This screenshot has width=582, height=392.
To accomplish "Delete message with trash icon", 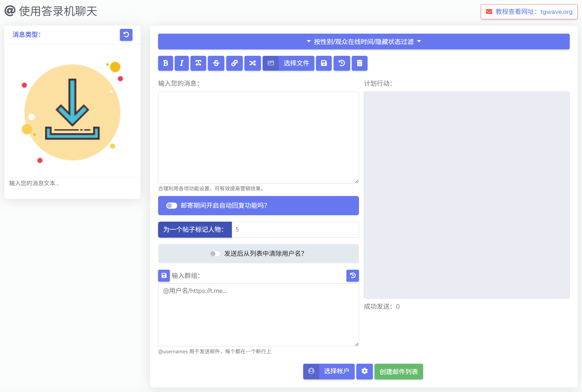I will (360, 63).
